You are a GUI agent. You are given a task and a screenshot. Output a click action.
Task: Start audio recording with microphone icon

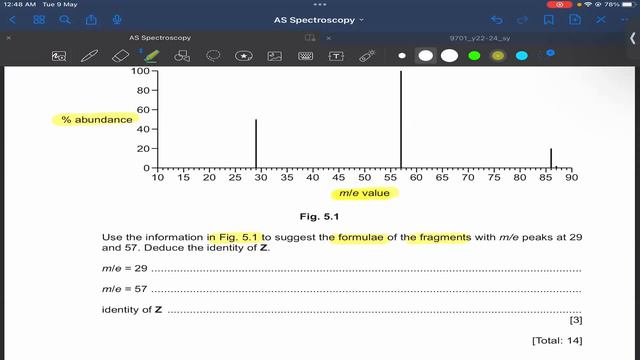point(117,20)
